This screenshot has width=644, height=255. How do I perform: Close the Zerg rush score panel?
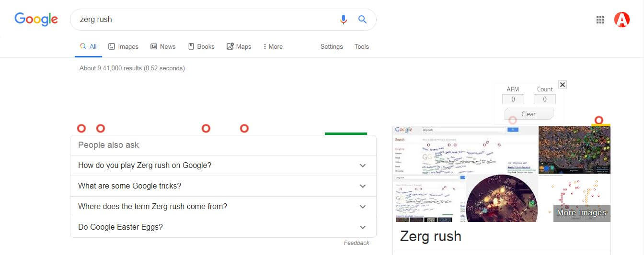[563, 85]
